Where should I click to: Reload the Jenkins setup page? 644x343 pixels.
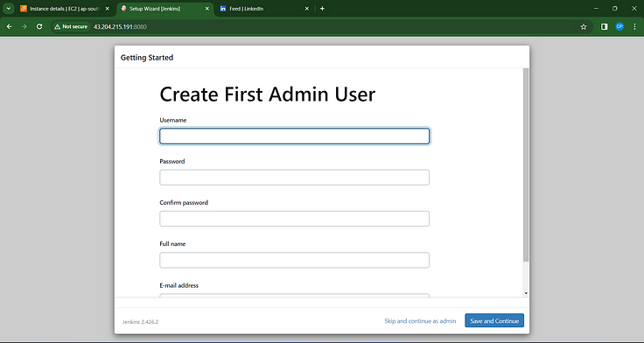tap(39, 27)
